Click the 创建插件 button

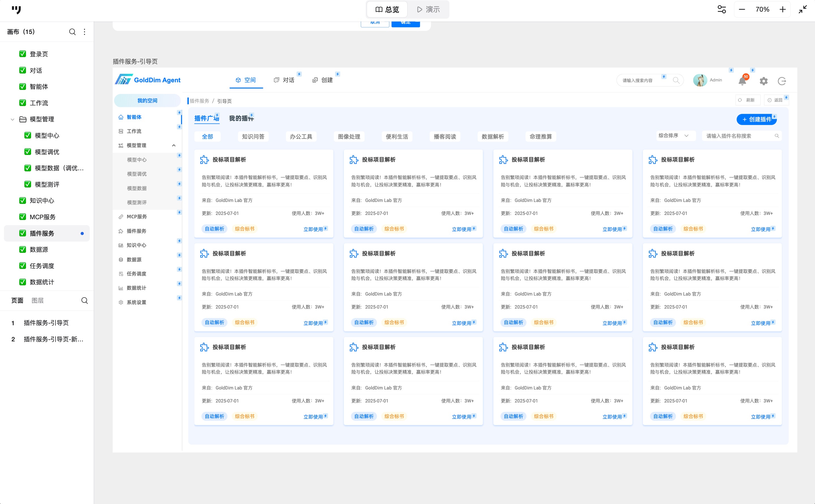[x=756, y=119]
